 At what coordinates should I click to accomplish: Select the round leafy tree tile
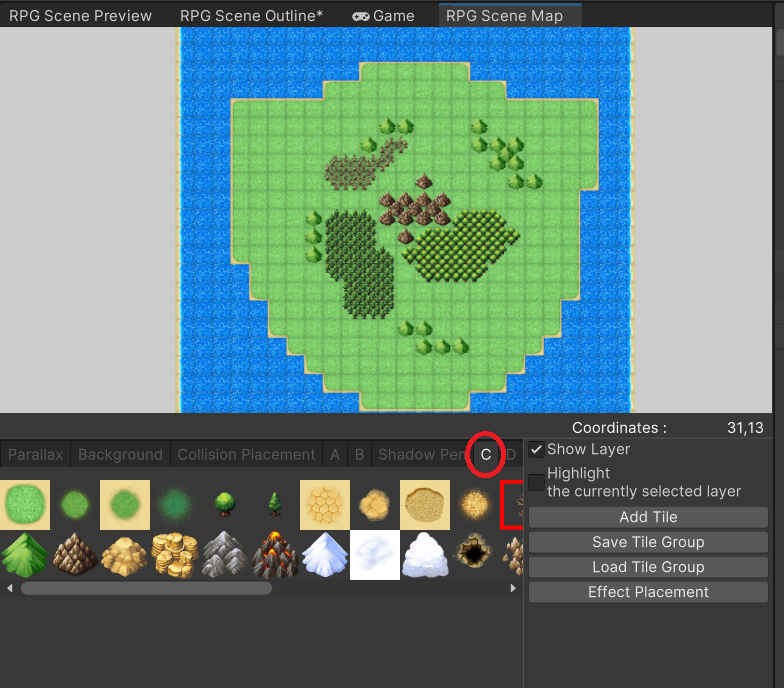click(225, 504)
